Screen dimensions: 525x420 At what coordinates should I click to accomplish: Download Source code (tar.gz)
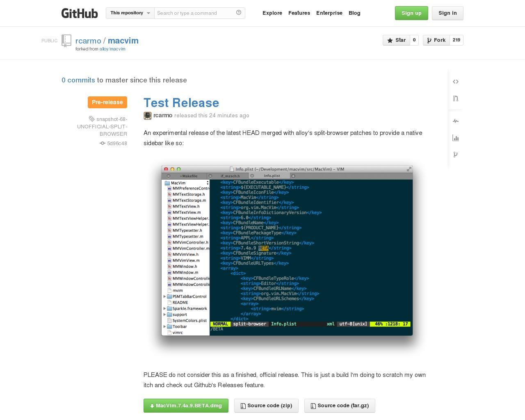(340, 406)
